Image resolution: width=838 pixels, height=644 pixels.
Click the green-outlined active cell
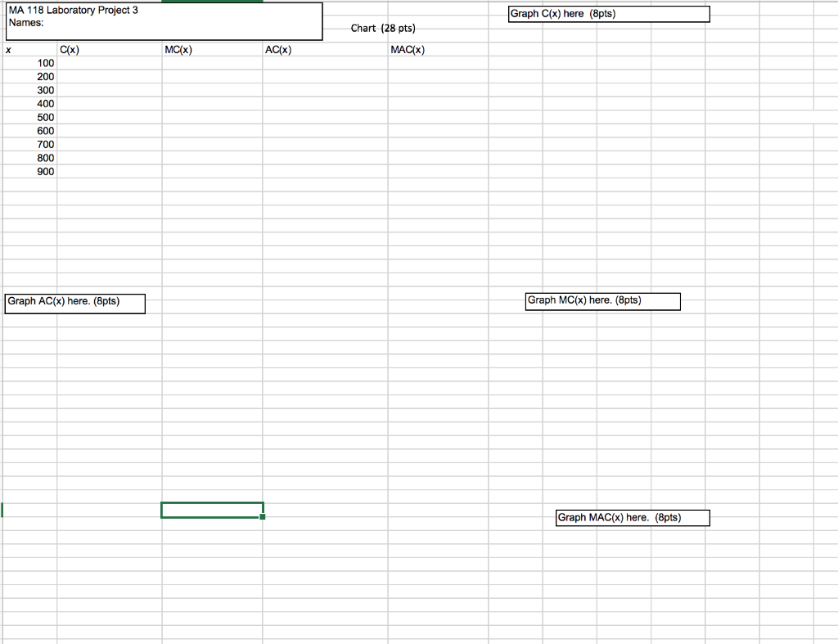tap(212, 510)
